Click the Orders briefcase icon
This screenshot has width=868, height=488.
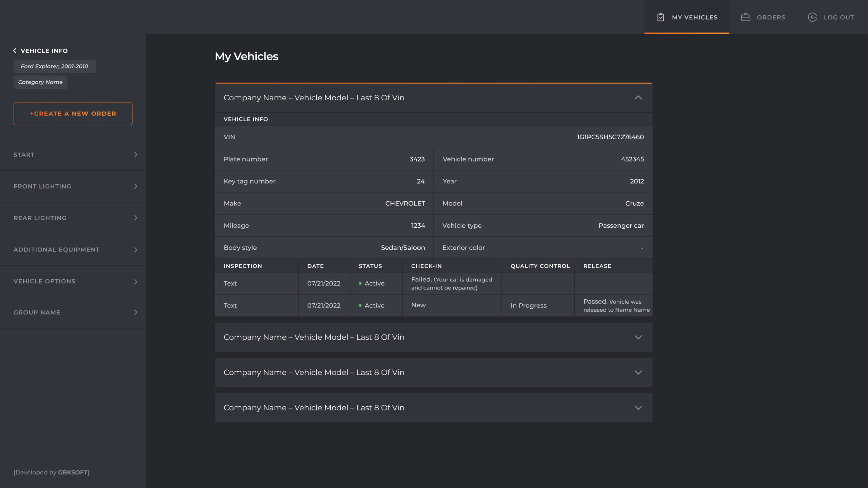coord(745,17)
